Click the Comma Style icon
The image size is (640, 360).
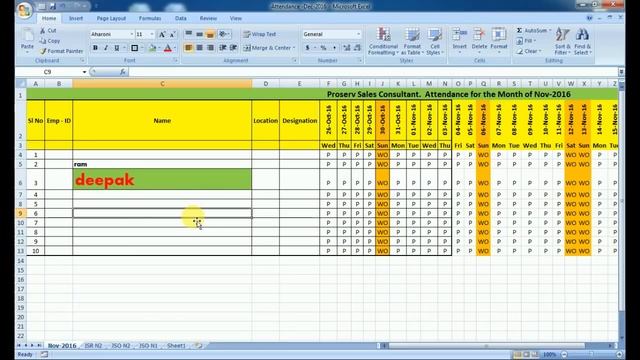point(334,48)
